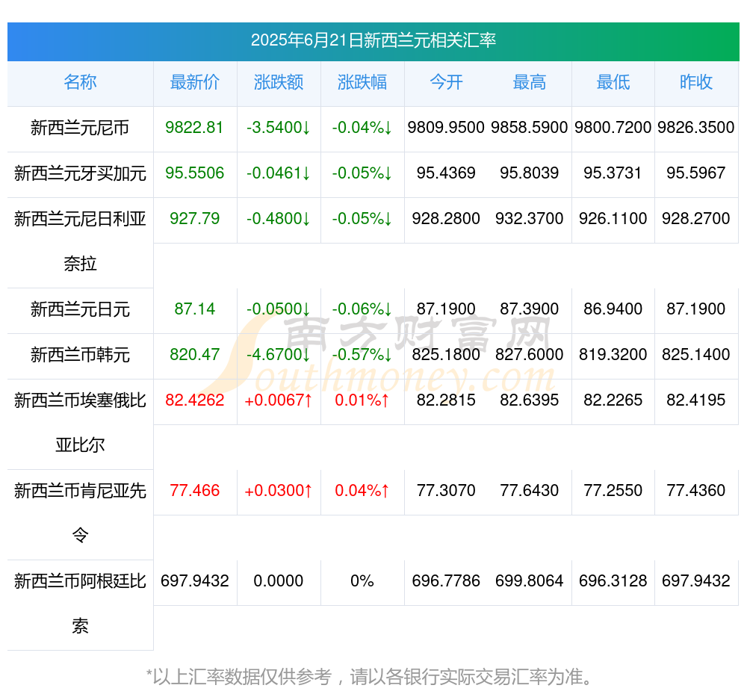Click low value 819.3200
The image size is (747, 700).
pos(613,355)
